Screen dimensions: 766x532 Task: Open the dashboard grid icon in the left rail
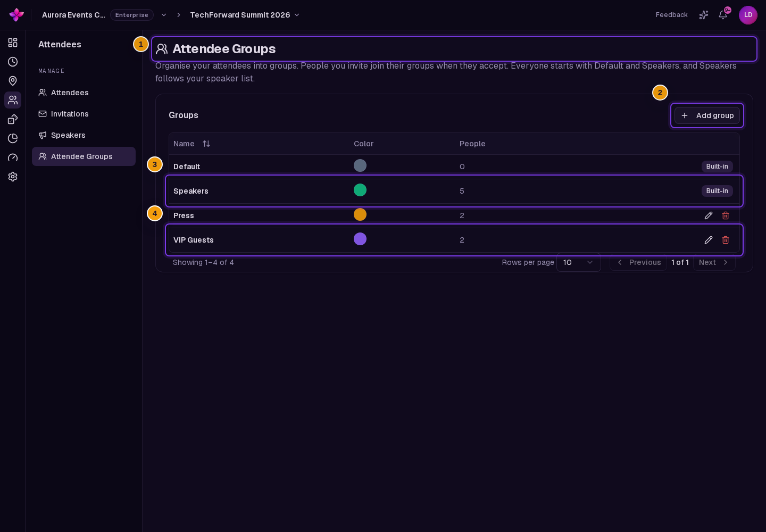pyautogui.click(x=13, y=43)
